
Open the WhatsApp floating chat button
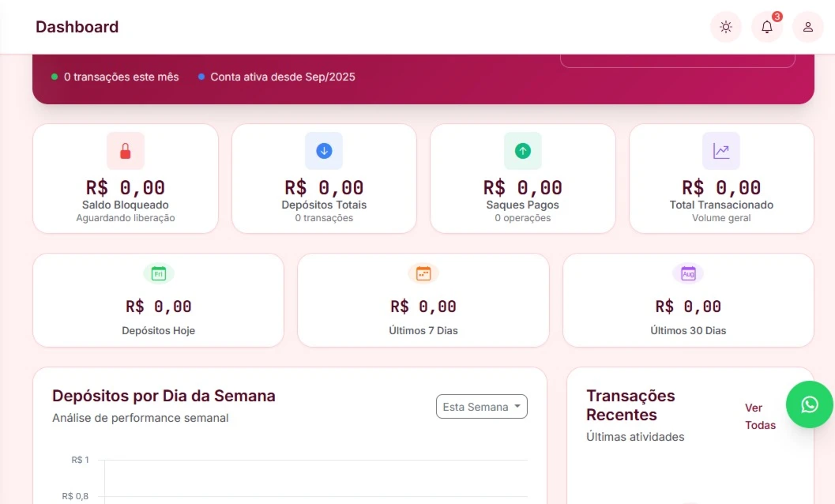click(x=810, y=404)
